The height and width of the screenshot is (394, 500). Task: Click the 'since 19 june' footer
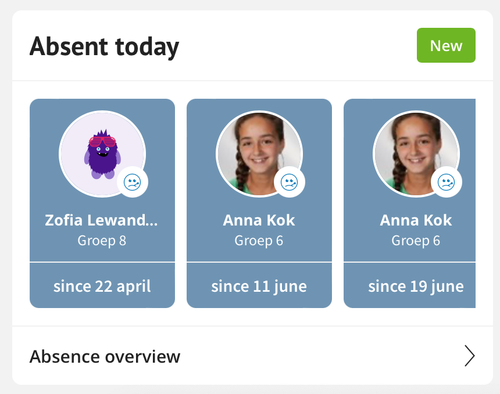click(410, 286)
